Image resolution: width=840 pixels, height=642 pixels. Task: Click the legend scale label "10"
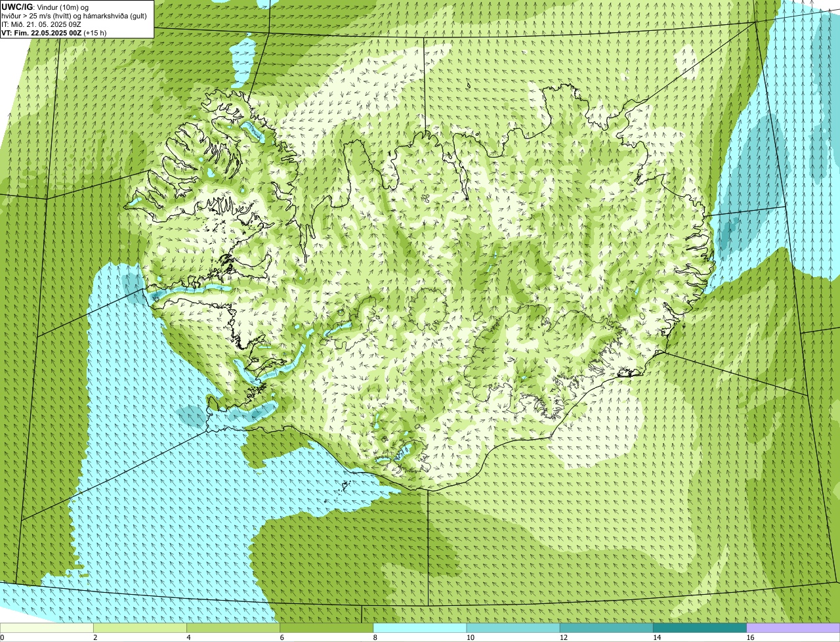[x=470, y=637]
